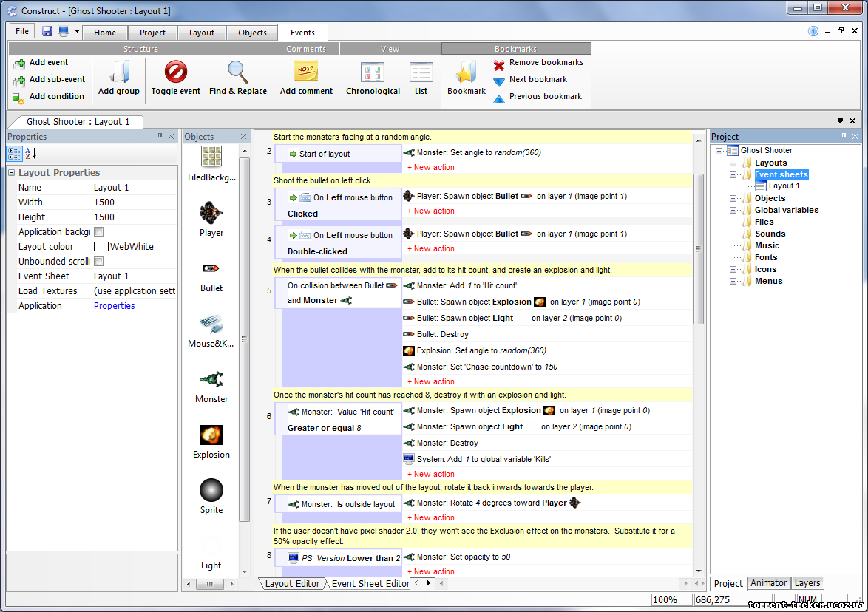Switch to Chronological view

(x=373, y=72)
